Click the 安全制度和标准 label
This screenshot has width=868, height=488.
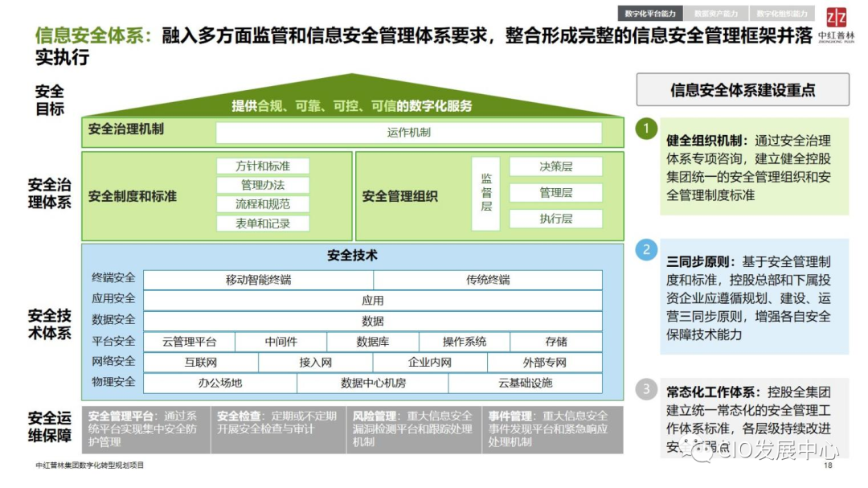pos(133,197)
